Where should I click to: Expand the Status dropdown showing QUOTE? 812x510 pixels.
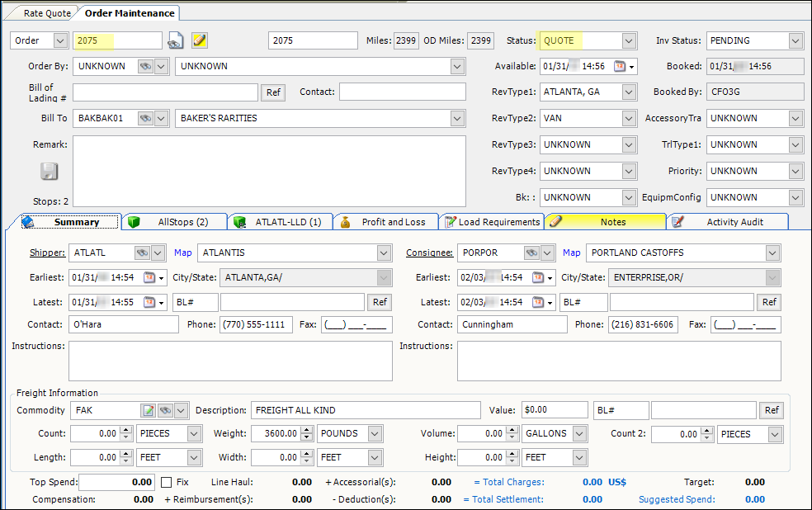click(629, 40)
